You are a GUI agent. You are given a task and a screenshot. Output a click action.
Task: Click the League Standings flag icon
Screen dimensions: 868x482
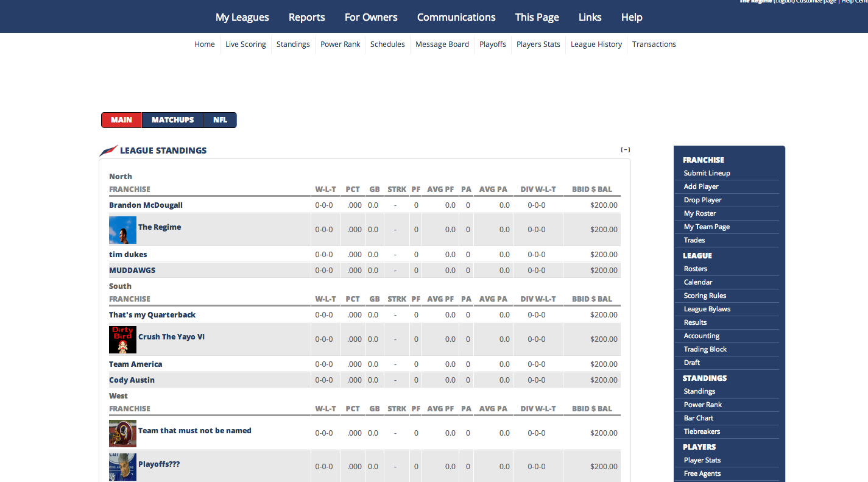tap(108, 151)
